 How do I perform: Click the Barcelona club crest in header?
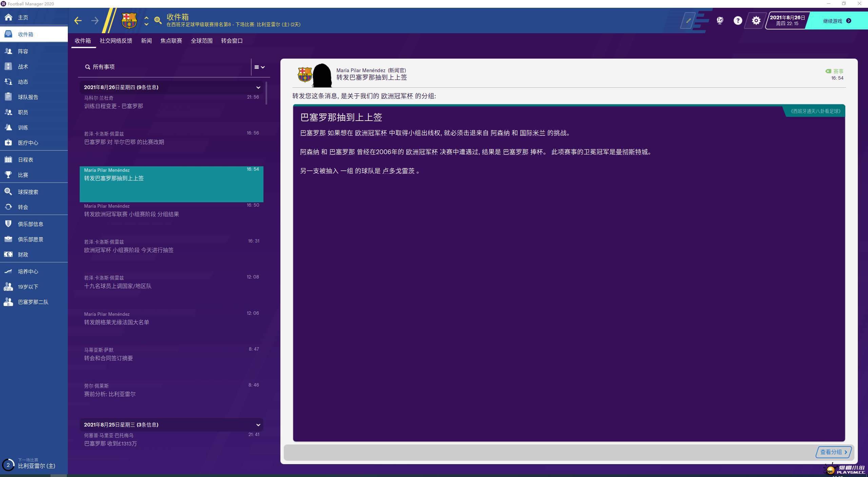coord(129,21)
